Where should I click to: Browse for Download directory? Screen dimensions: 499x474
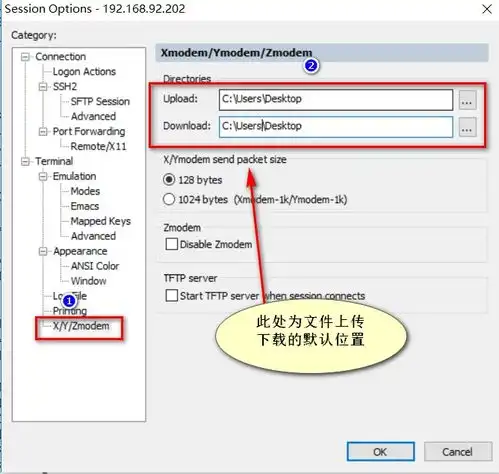click(x=467, y=127)
